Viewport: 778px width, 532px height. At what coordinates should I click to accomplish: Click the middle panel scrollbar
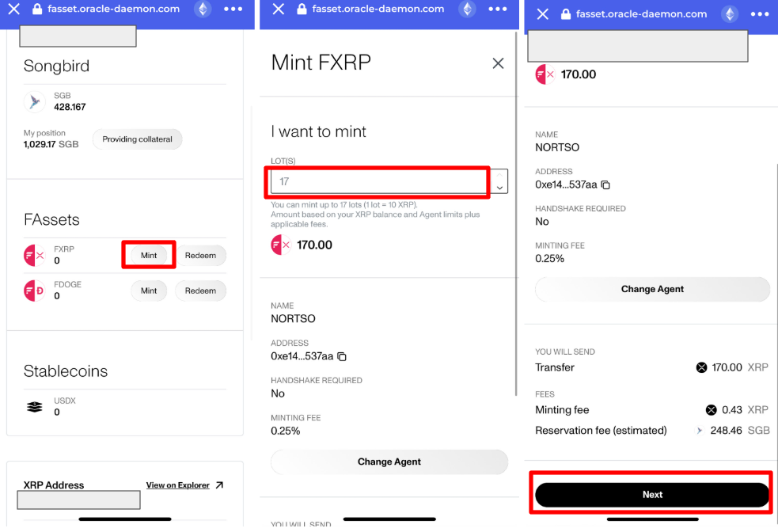(516, 214)
